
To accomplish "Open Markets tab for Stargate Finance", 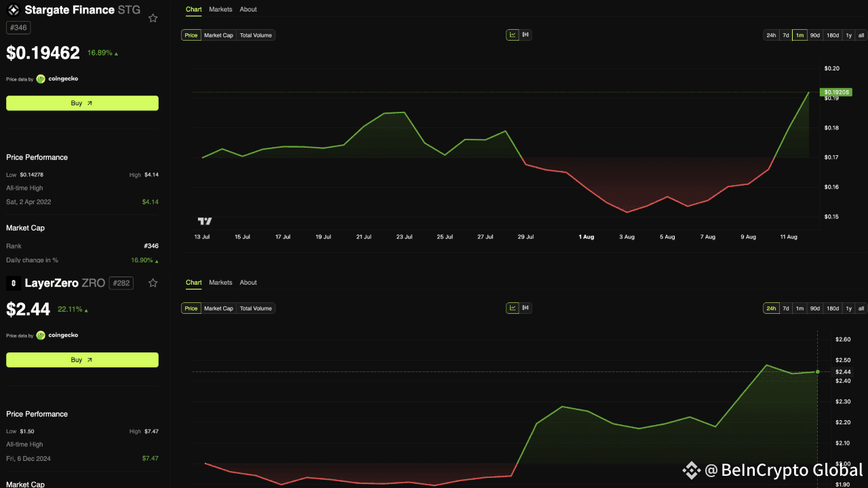I will tap(220, 9).
